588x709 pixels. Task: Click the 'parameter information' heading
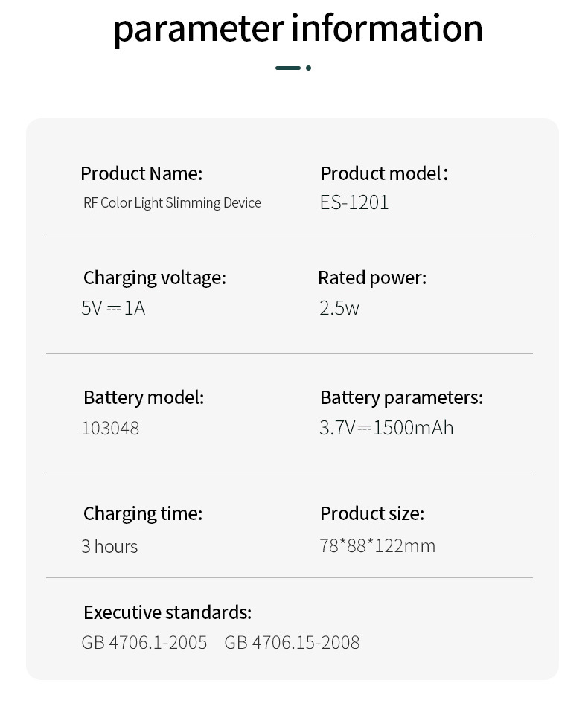[298, 28]
